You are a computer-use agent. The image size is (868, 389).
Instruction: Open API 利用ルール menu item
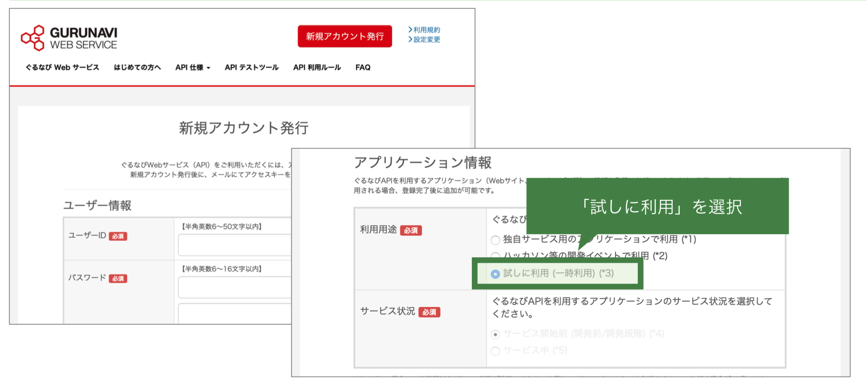click(x=317, y=67)
